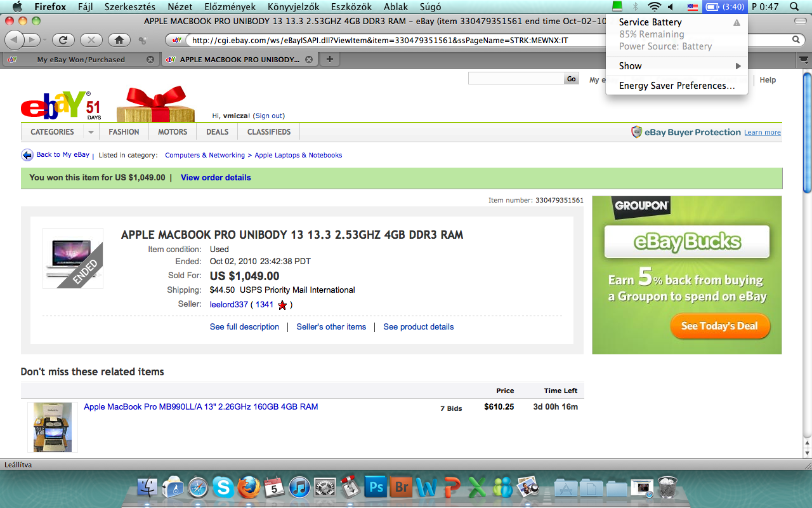Open the DEALS tab
The width and height of the screenshot is (812, 508).
click(x=217, y=132)
